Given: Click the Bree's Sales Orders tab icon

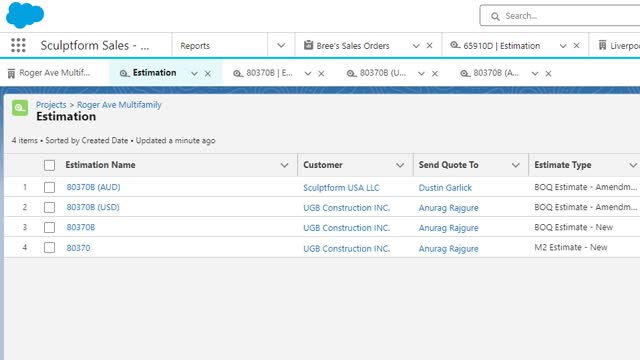Looking at the screenshot, I should (x=308, y=45).
